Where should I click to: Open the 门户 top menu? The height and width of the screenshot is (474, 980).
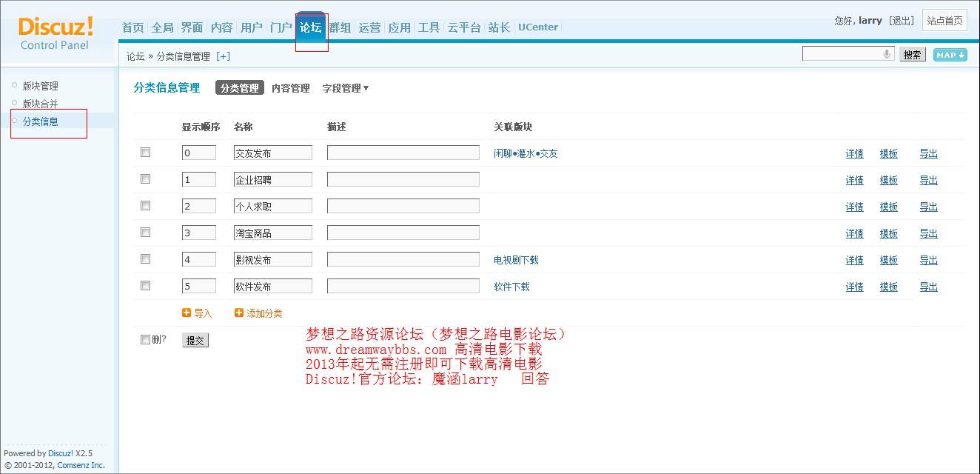click(281, 27)
